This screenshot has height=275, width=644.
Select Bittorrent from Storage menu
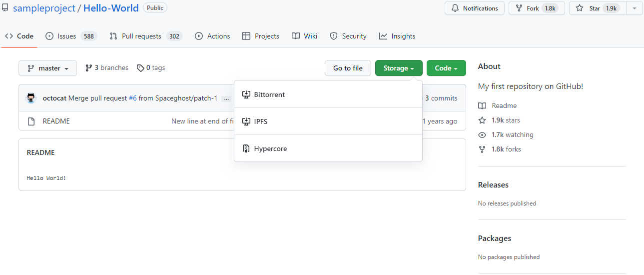(328, 94)
